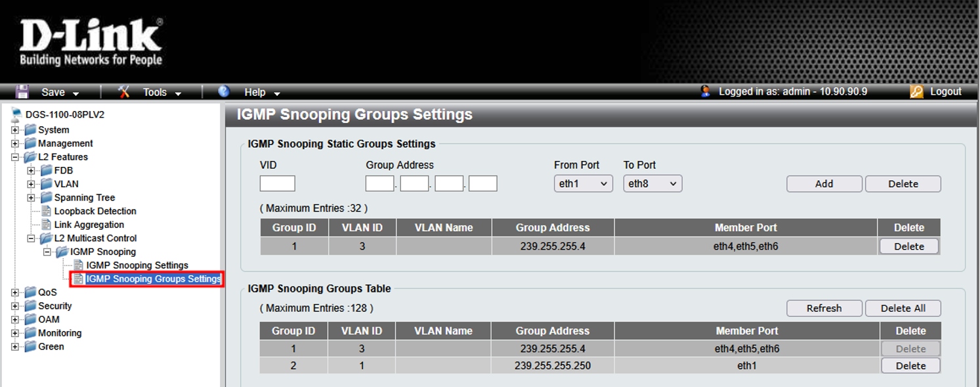Image resolution: width=980 pixels, height=387 pixels.
Task: Click the VID input field
Action: coord(277,184)
